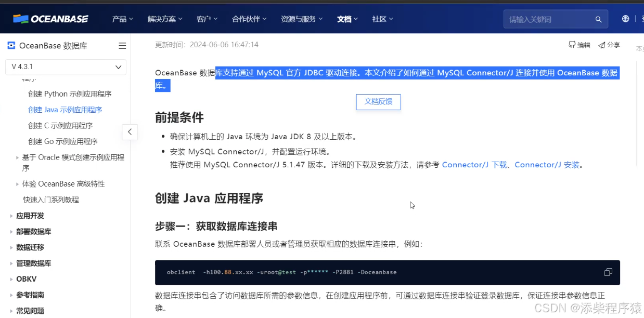Click the 编辑 edit icon button
The width and height of the screenshot is (644, 318).
click(x=579, y=45)
